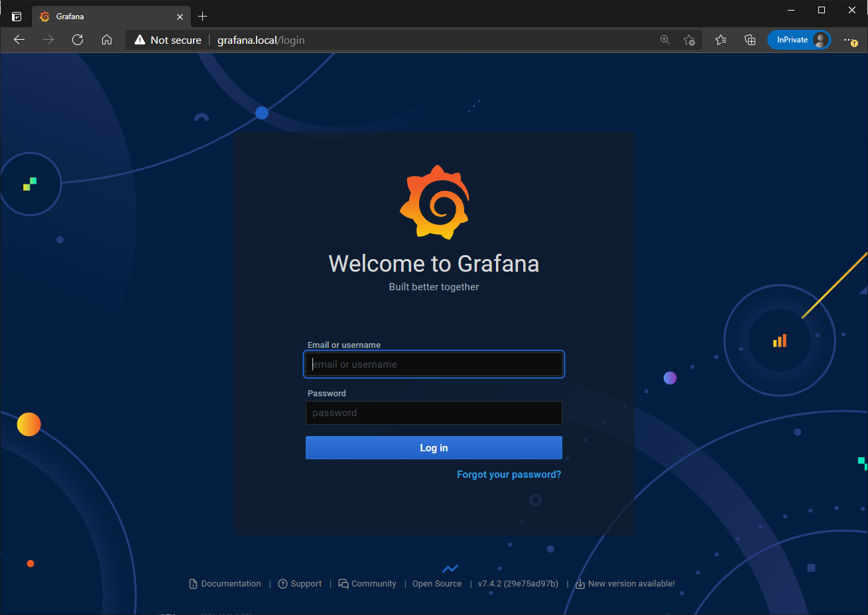Image resolution: width=868 pixels, height=615 pixels.
Task: Click into the password field
Action: 434,413
